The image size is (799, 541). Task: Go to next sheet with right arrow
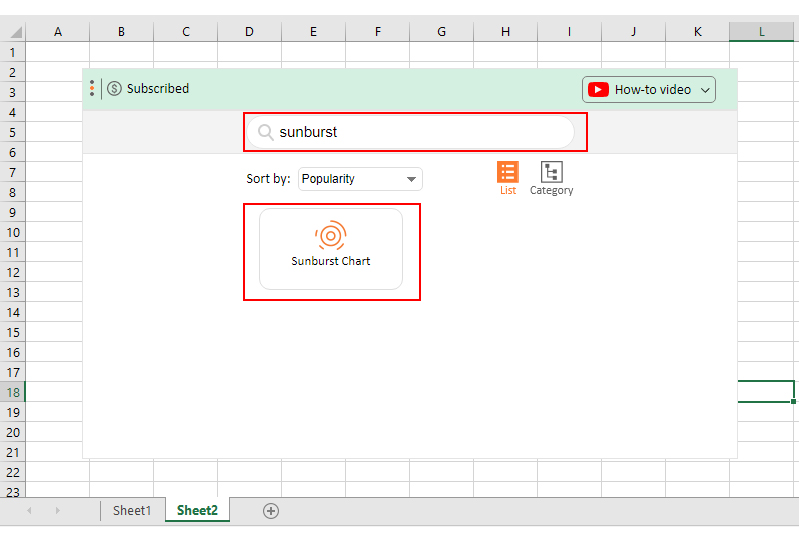pos(58,510)
